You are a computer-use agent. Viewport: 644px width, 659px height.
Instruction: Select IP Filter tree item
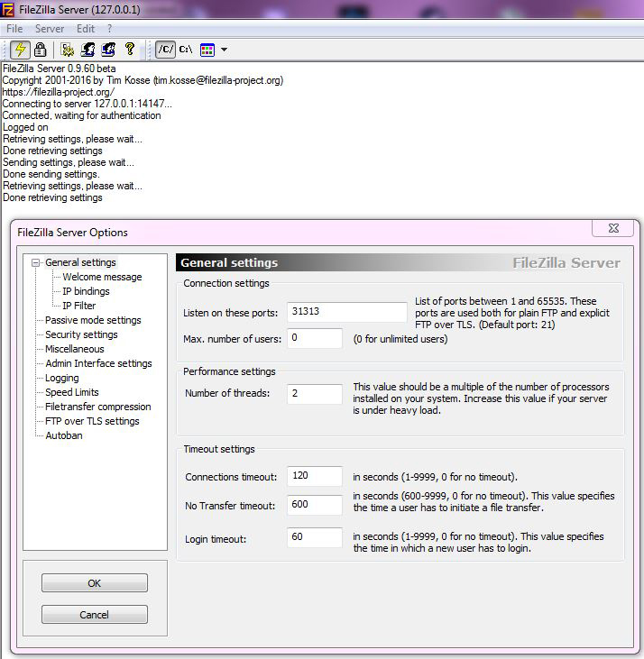[79, 306]
